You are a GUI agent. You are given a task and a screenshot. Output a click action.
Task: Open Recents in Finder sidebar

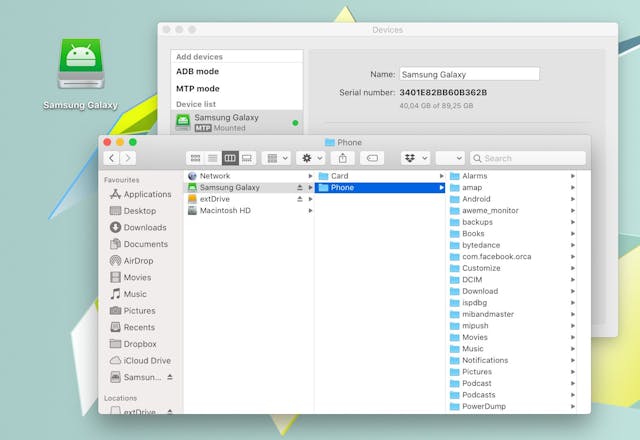tap(133, 327)
